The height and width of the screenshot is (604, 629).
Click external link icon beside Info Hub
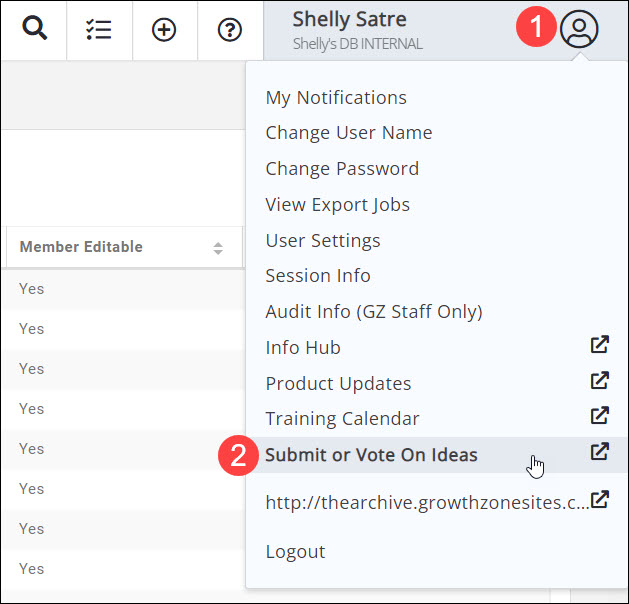pyautogui.click(x=599, y=346)
